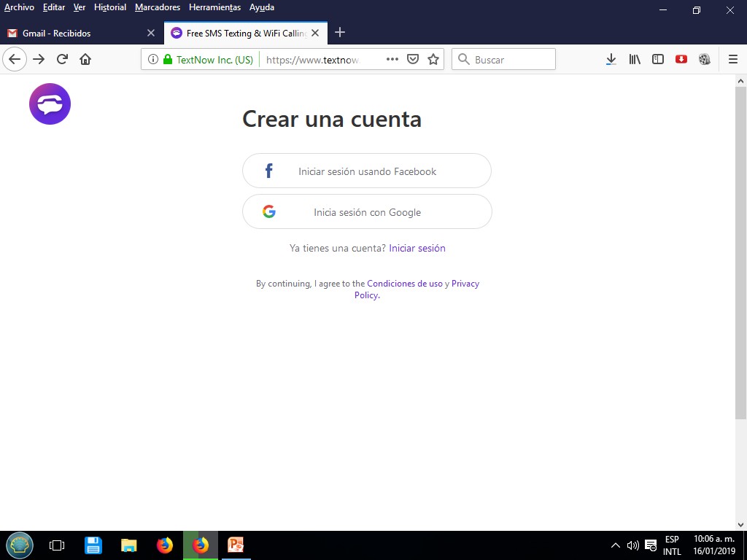This screenshot has width=747, height=560.
Task: Go back to the previous page
Action: coord(15,59)
